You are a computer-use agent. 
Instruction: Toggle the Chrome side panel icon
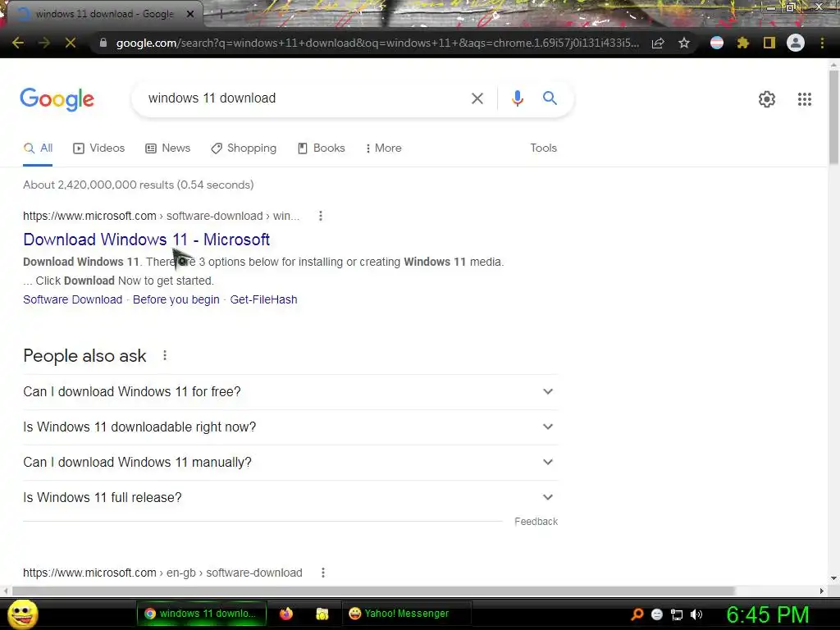point(769,43)
